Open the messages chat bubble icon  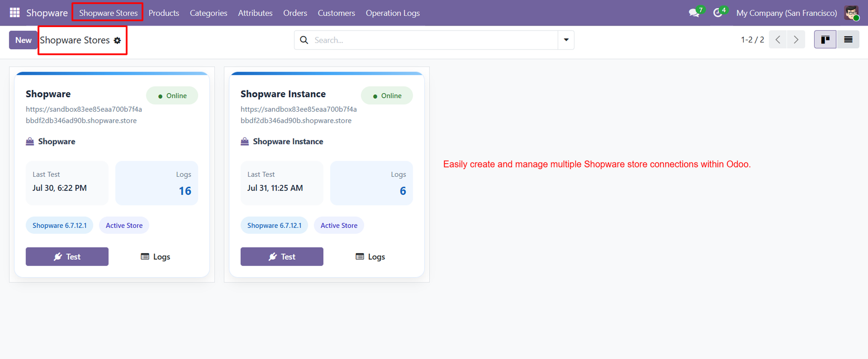point(694,12)
